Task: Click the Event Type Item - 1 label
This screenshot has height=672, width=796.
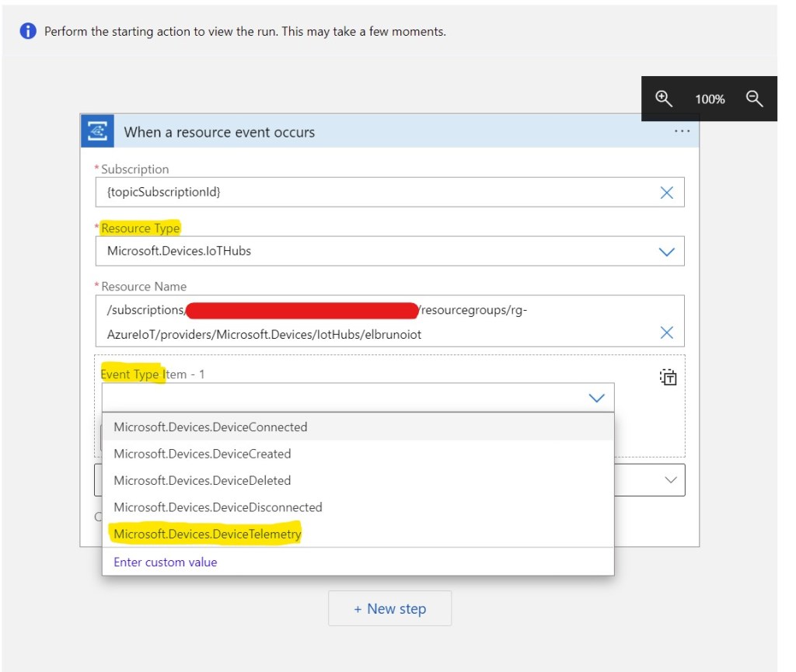Action: 152,374
